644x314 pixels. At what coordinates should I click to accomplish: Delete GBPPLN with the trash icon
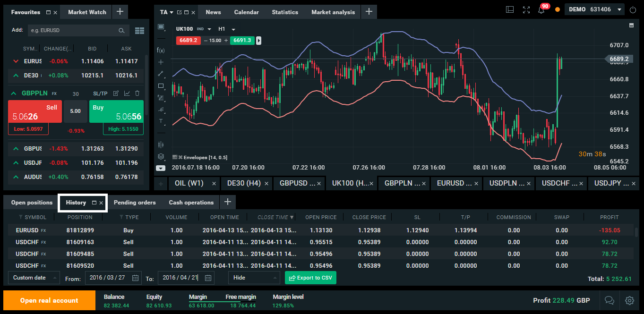point(137,93)
